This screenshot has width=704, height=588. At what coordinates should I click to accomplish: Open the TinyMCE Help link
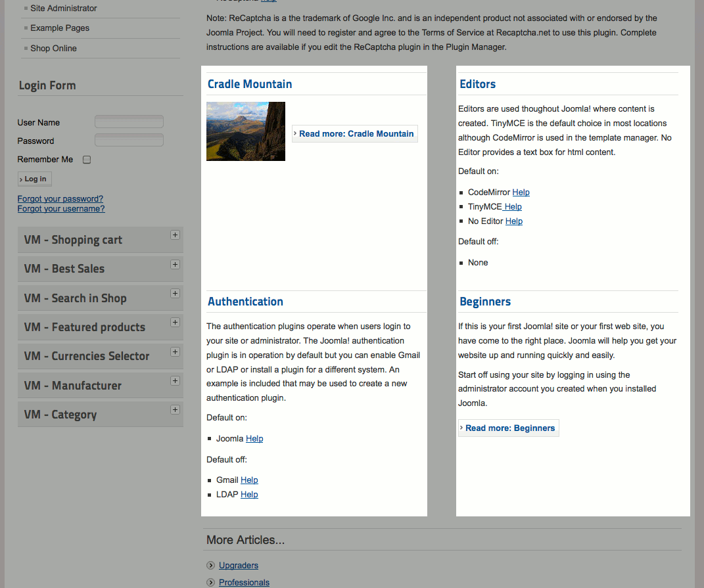[513, 206]
